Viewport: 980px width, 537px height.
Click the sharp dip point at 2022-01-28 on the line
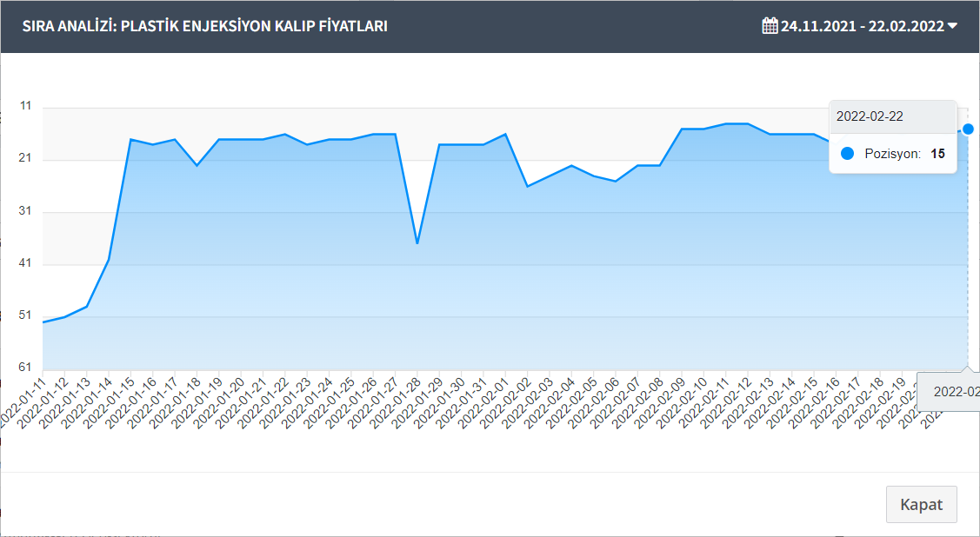click(x=417, y=243)
